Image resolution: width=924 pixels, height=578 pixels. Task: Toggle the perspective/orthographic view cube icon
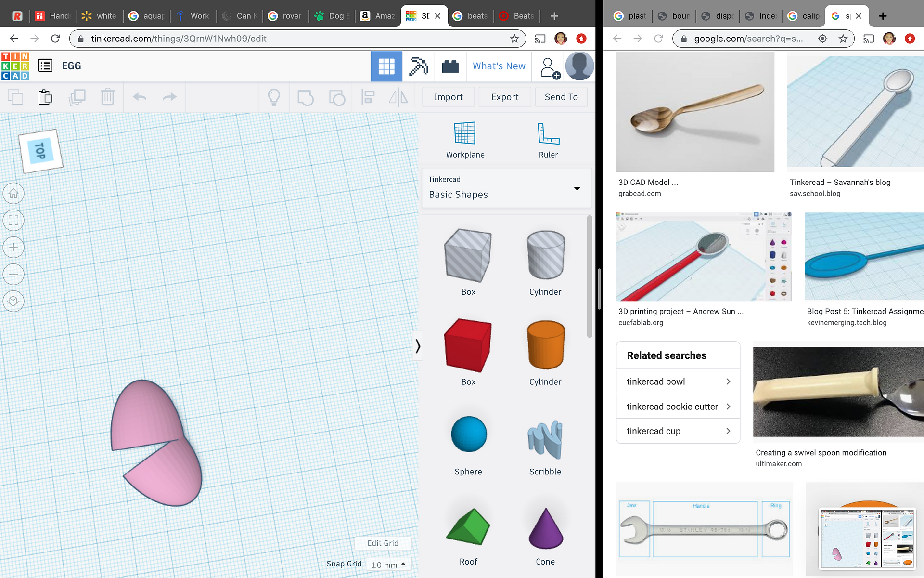tap(13, 302)
